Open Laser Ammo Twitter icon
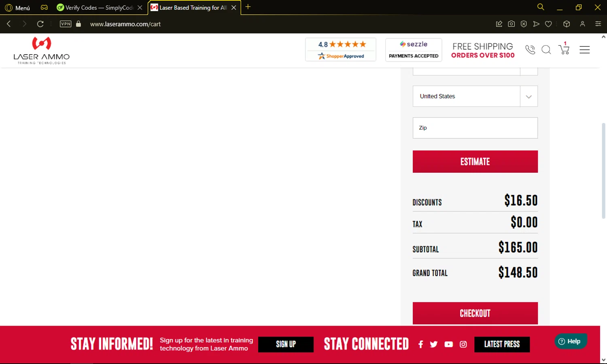The image size is (607, 364). (434, 344)
